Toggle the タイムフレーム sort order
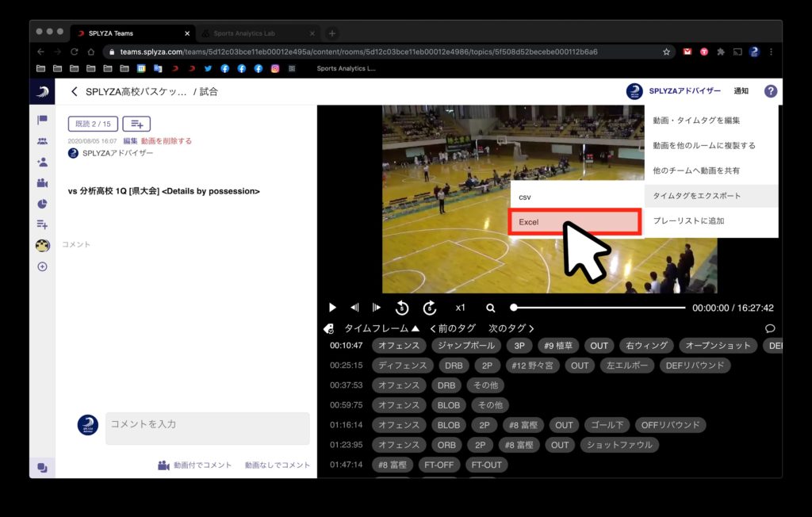The height and width of the screenshot is (517, 812). (382, 328)
